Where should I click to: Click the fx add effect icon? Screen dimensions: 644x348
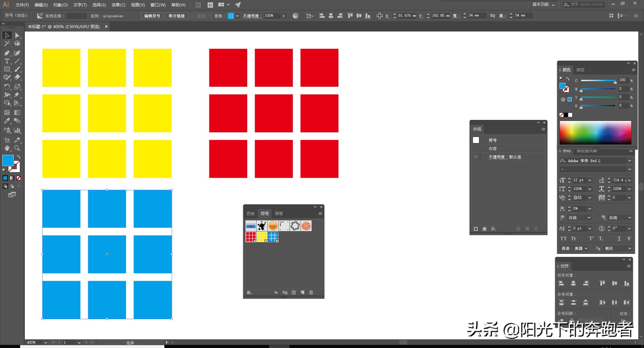click(x=493, y=229)
